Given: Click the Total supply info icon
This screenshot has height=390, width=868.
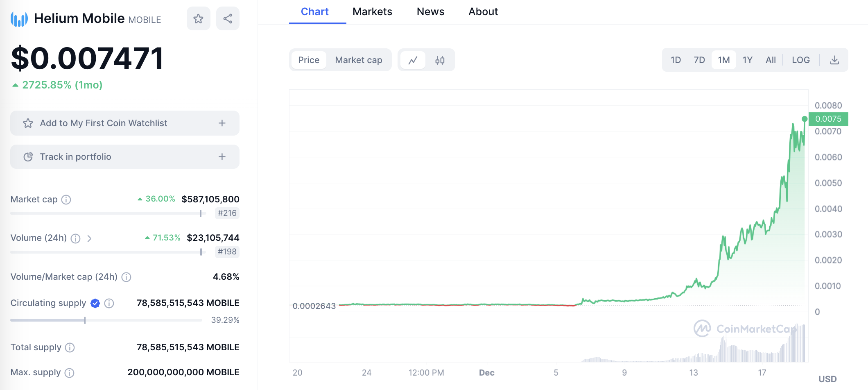Looking at the screenshot, I should [70, 348].
